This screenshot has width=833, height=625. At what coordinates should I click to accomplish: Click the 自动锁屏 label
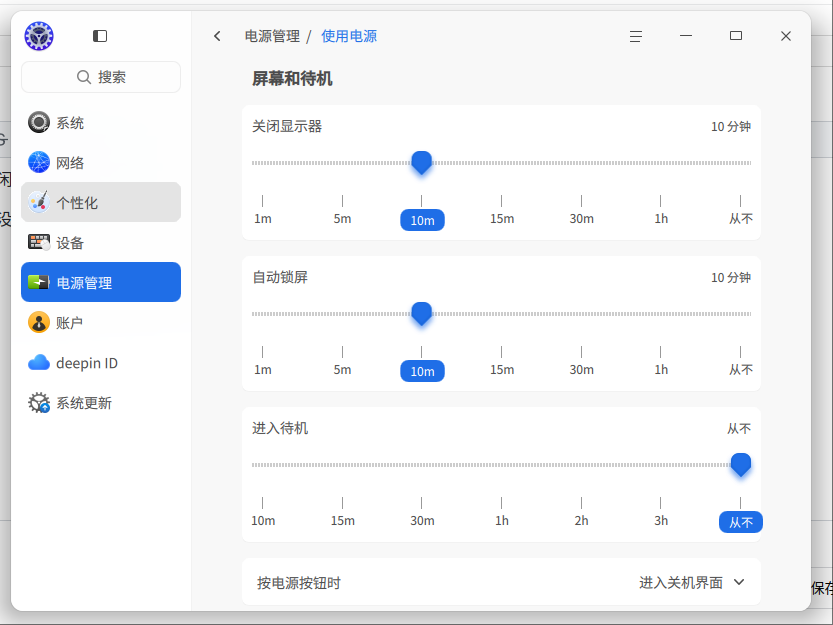click(280, 277)
